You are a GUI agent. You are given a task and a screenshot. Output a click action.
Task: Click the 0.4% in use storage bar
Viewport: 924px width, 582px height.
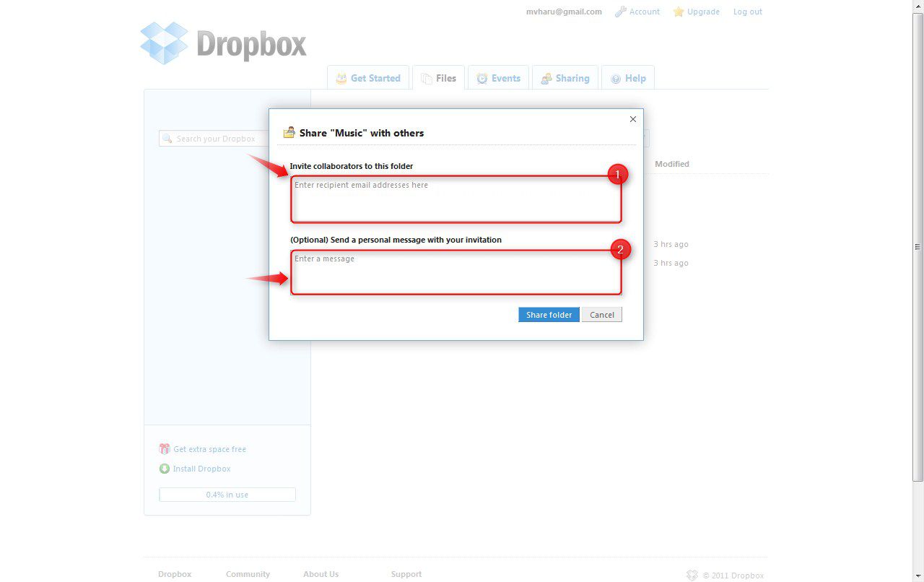pos(227,495)
